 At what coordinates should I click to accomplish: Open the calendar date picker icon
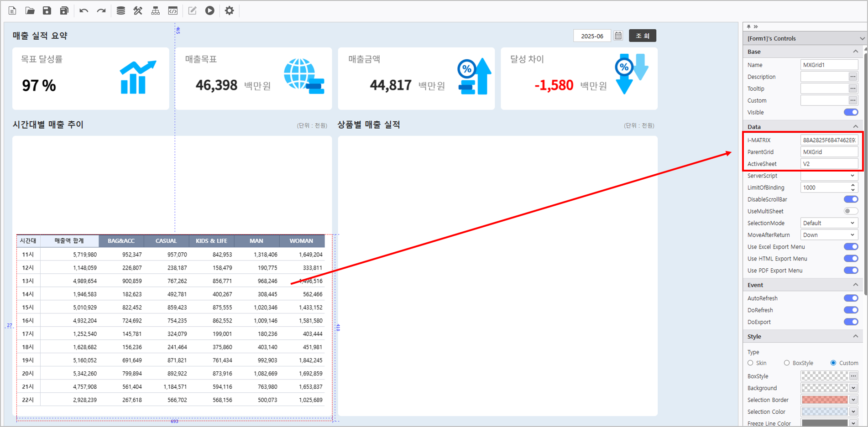pos(618,36)
